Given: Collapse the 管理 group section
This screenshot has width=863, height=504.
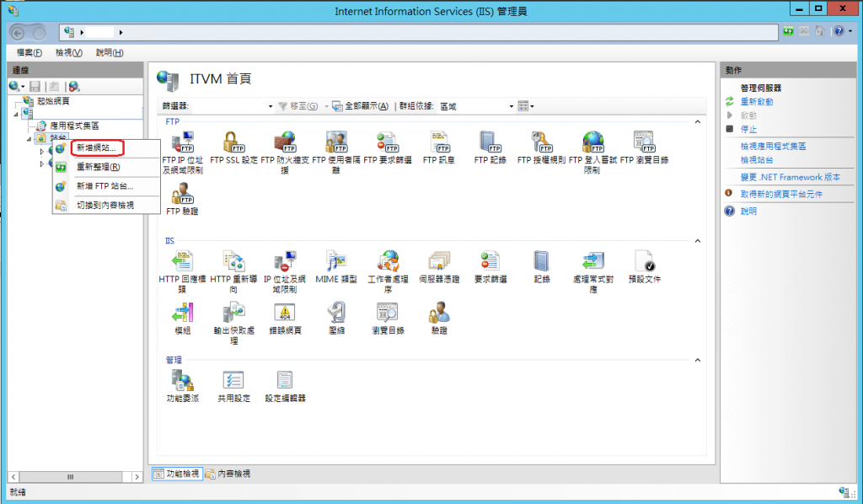Looking at the screenshot, I should pos(697,360).
